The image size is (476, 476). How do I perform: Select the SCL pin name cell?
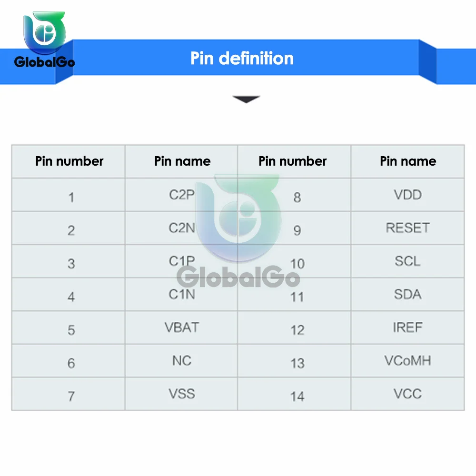(x=408, y=261)
